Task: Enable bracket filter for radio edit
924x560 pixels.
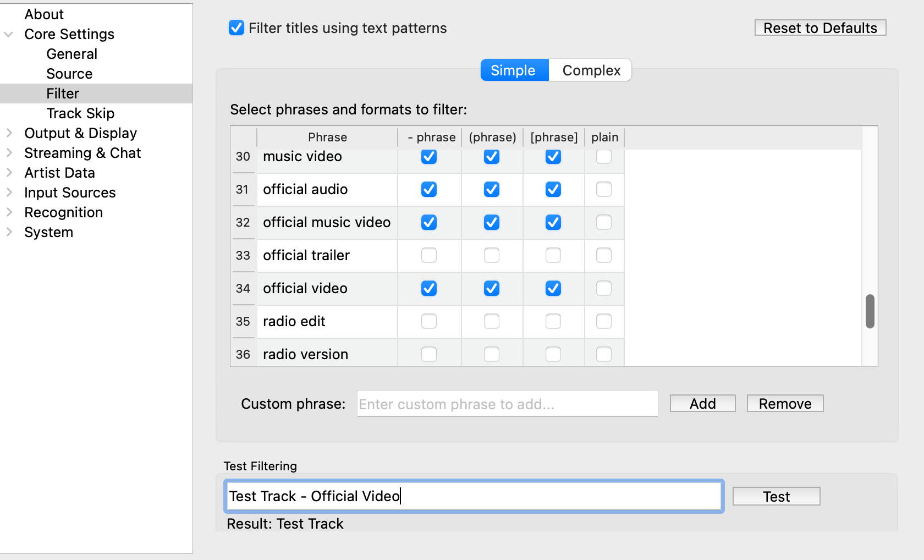Action: 553,322
